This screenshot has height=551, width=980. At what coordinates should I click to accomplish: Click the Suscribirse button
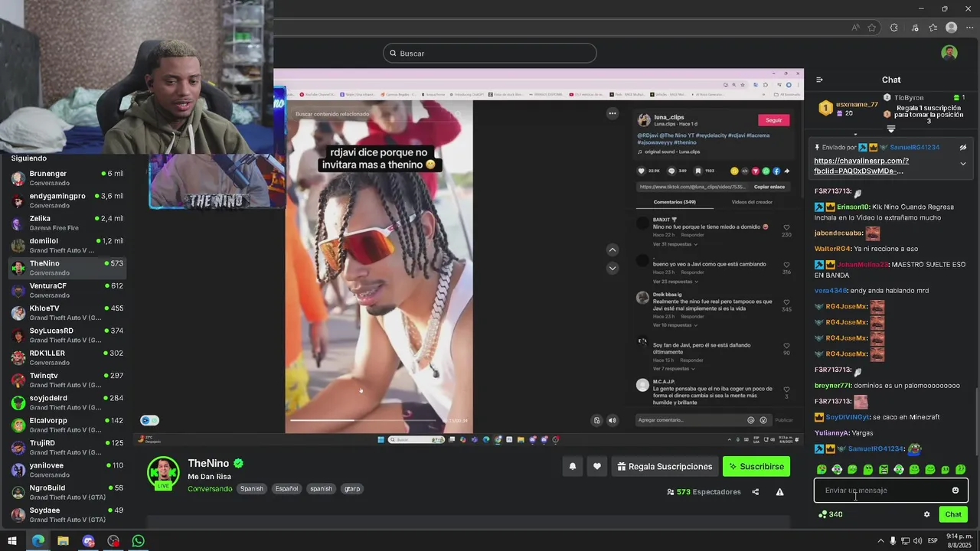point(756,466)
